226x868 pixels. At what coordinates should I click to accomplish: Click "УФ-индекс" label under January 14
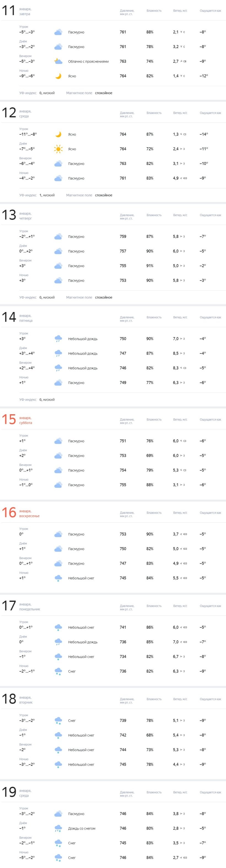click(x=28, y=400)
